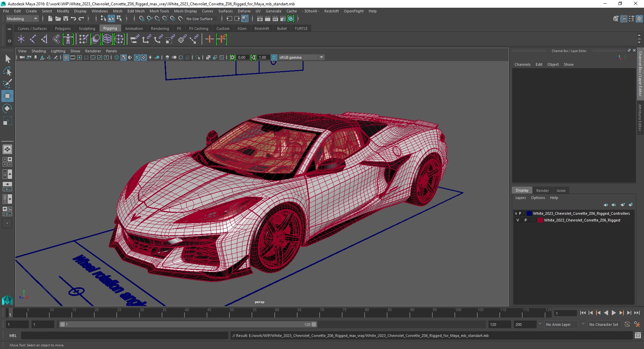644x349 pixels.
Task: Activate the Rotate tool in toolbox
Action: (x=7, y=108)
